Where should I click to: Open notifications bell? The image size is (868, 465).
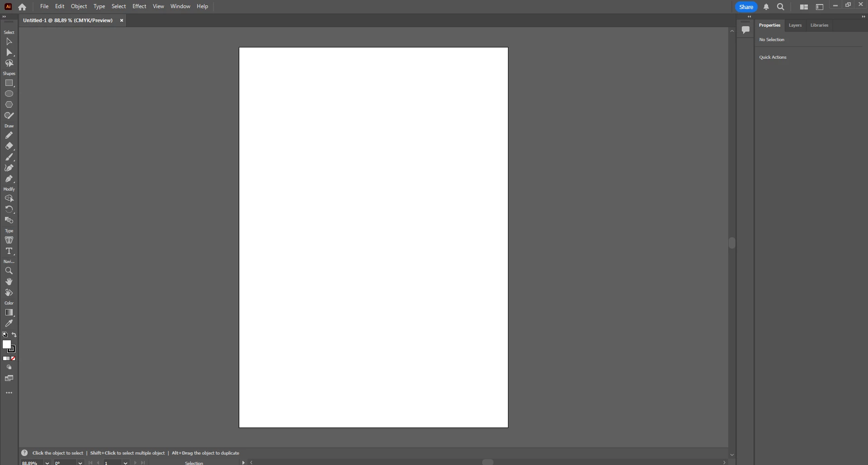click(x=766, y=7)
